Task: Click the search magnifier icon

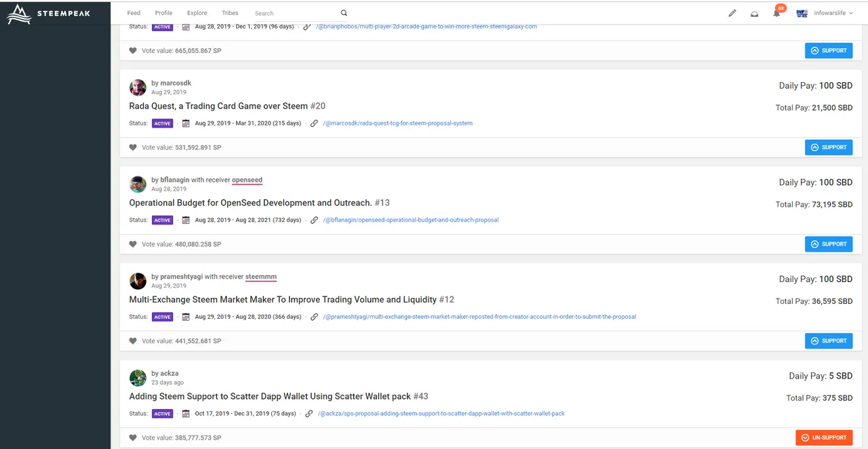Action: 344,13
